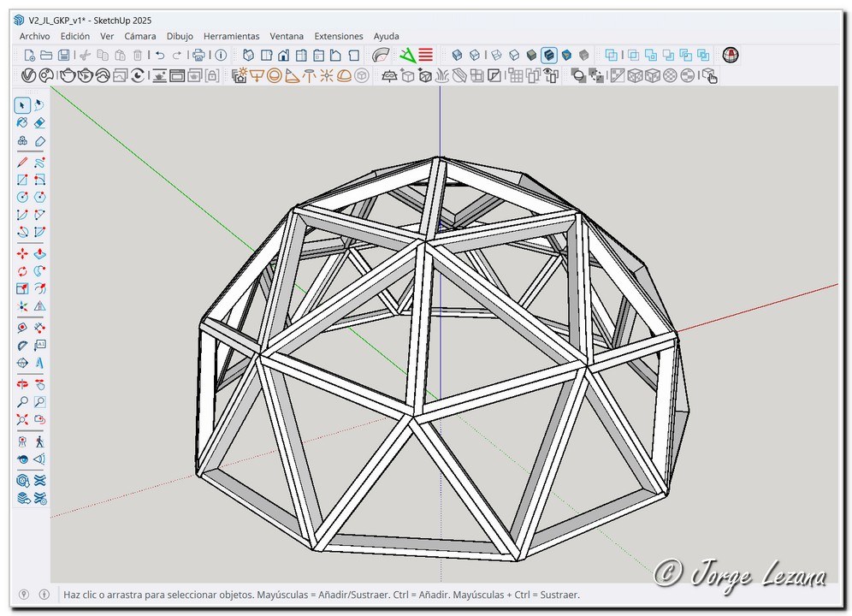Switch to Iso standard view
Viewport: 852px width, 616px height.
click(249, 55)
